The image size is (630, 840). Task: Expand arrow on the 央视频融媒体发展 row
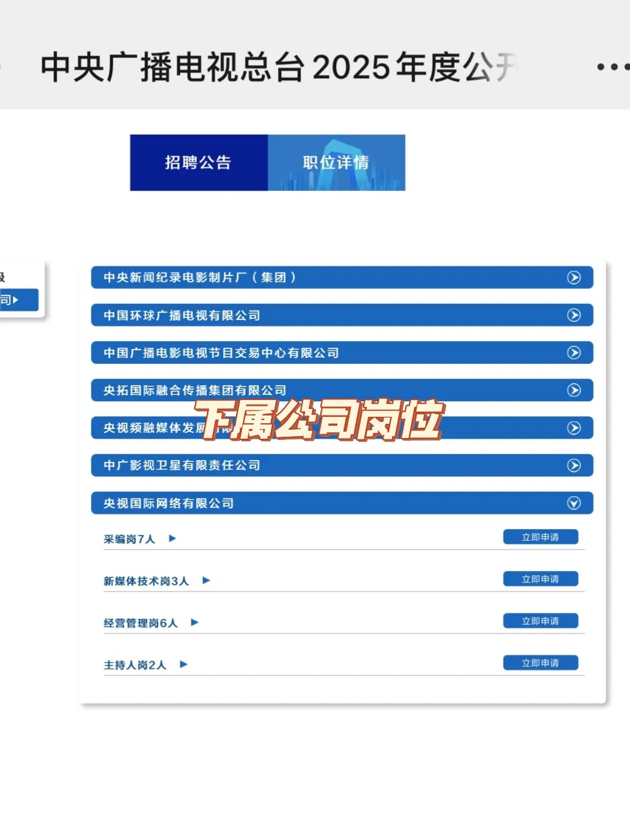[574, 428]
